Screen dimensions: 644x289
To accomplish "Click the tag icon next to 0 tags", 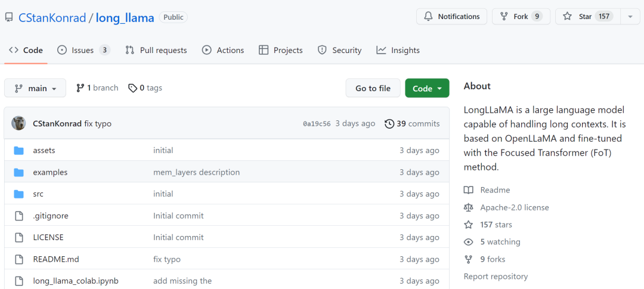I will 132,88.
